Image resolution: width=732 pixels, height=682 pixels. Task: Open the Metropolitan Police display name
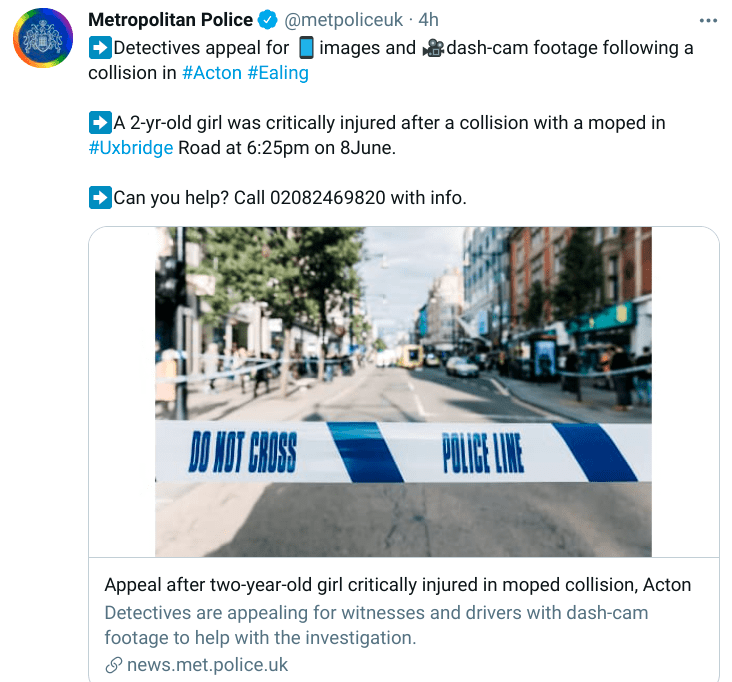point(170,20)
